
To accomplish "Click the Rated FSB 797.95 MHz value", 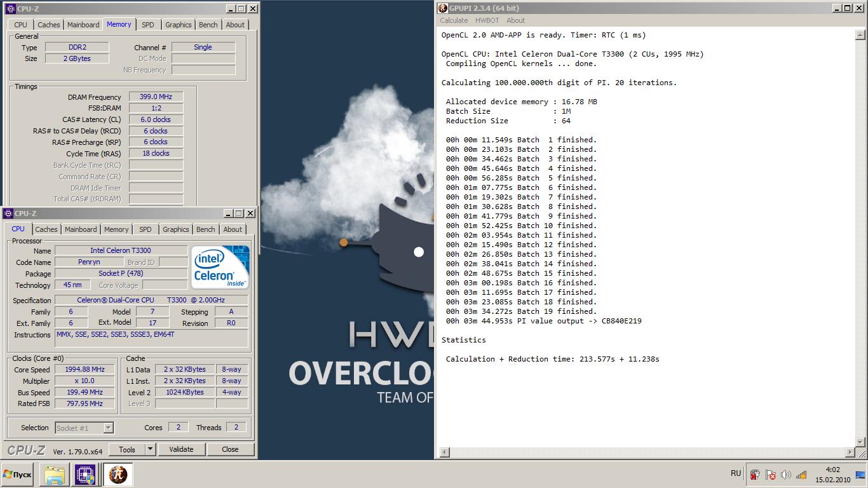I will point(85,403).
